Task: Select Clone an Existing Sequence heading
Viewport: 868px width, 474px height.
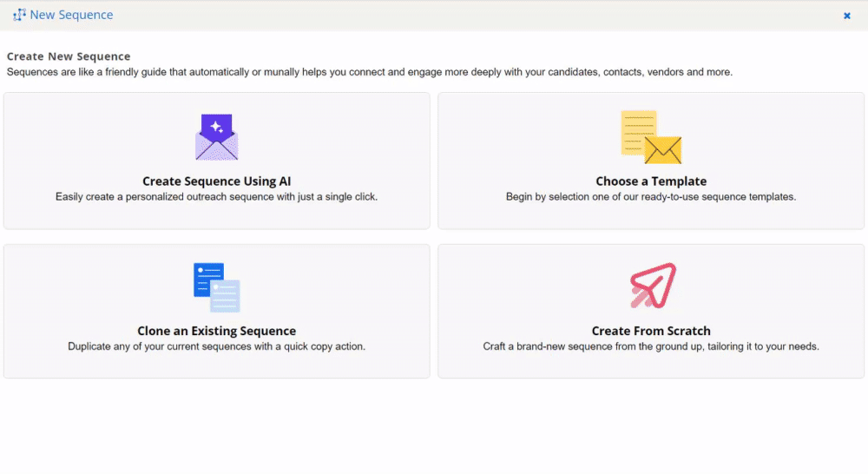Action: 216,331
